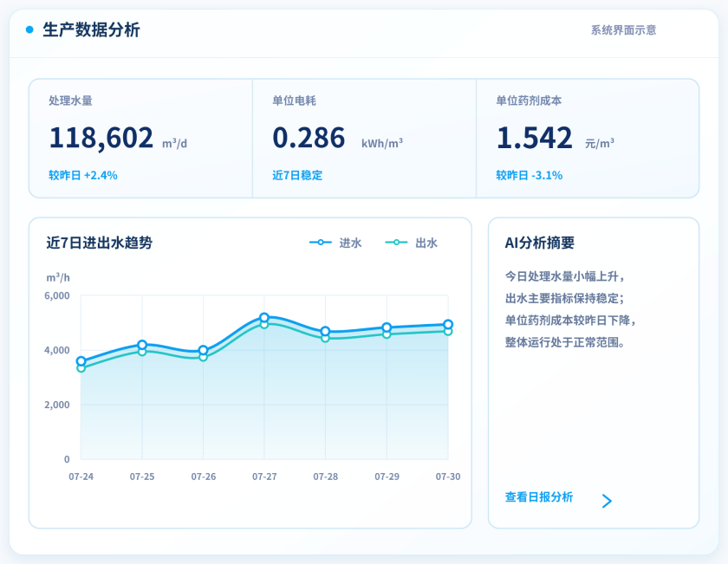Click the 处理水量 card label

(x=70, y=100)
